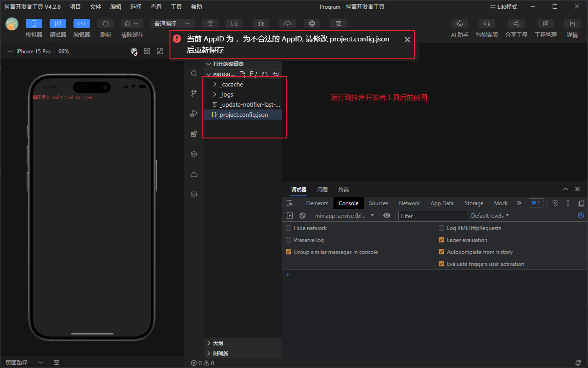Open 分享工程 share project icon
Screen dimensions: 588x368
(x=516, y=23)
